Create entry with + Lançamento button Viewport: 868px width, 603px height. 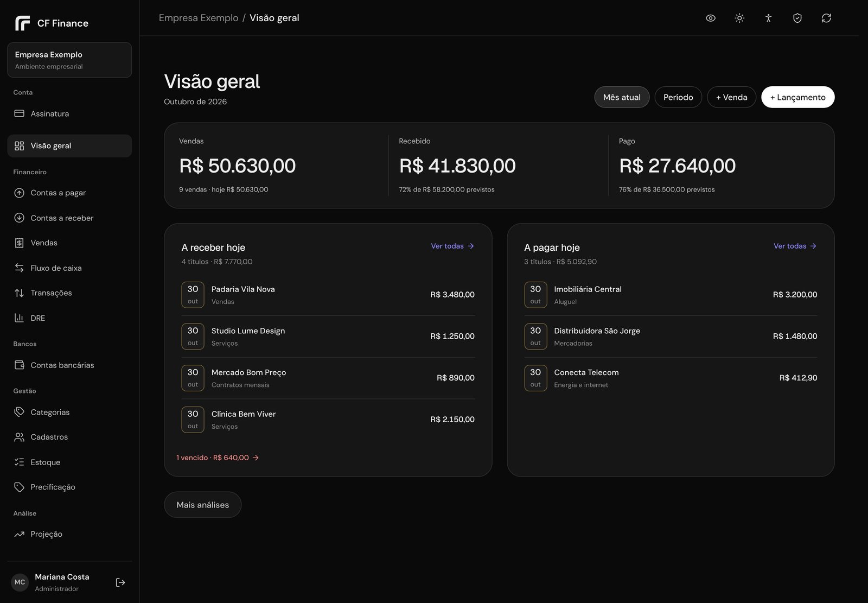click(x=797, y=97)
